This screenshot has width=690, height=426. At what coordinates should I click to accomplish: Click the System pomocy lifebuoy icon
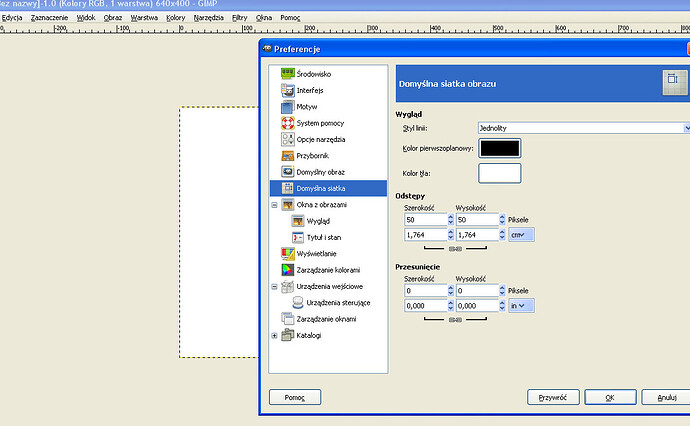(287, 123)
